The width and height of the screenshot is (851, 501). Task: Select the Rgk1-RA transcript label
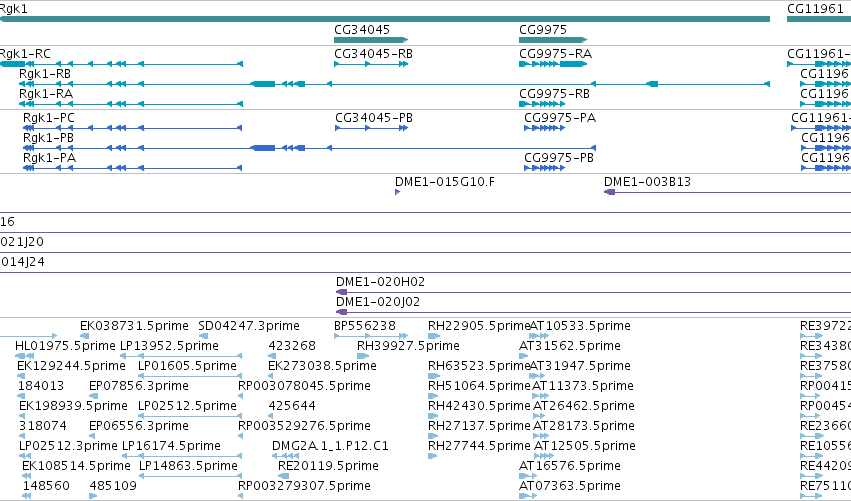46,94
